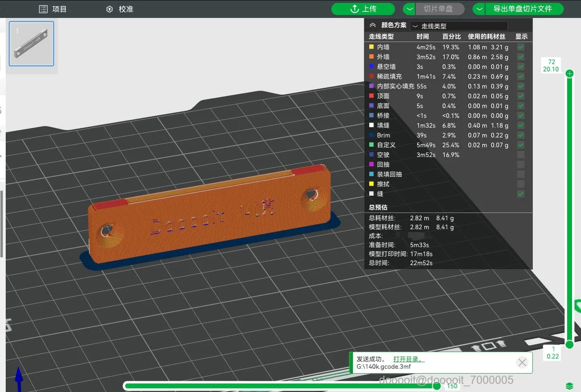Click the layers icon at bottom right
Screen dimensions: 581x392
(x=570, y=386)
